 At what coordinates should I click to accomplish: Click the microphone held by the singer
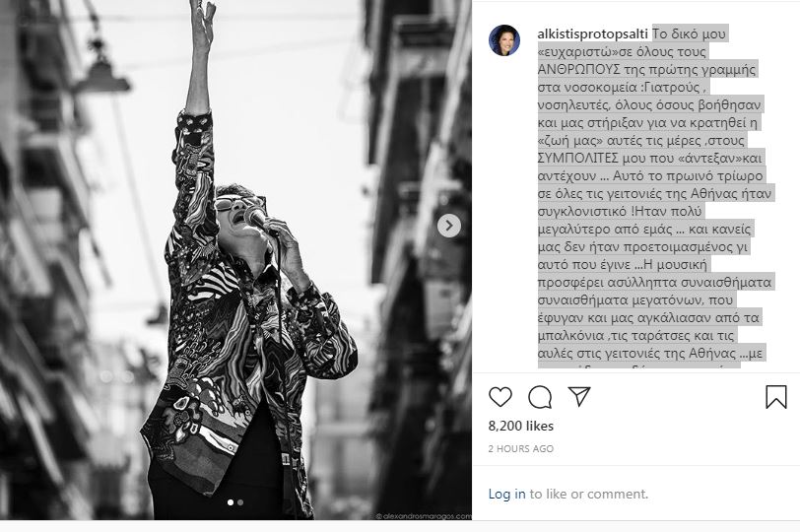point(258,220)
